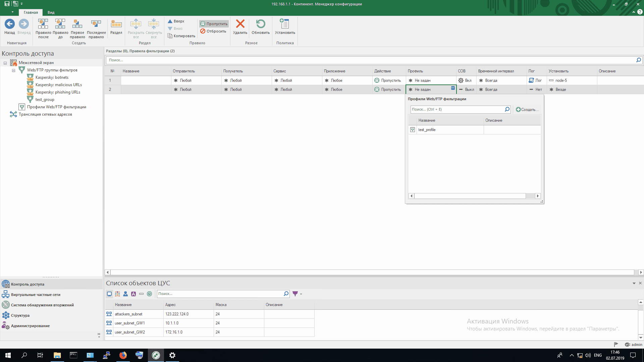Click the Установить policy icon
Viewport: 644px width, 362px height.
(285, 24)
